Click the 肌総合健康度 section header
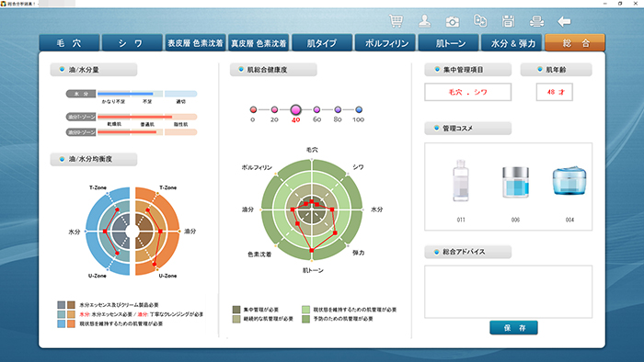The height and width of the screenshot is (362, 644). (x=273, y=70)
